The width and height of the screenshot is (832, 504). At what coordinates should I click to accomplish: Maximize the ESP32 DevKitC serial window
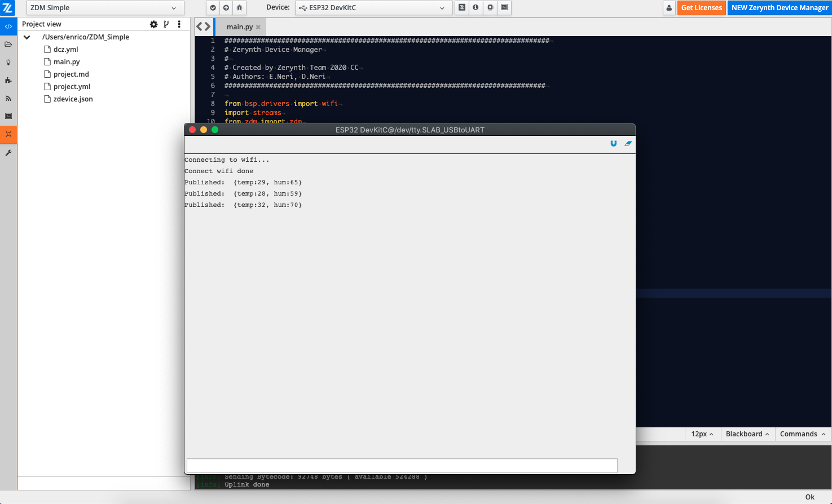pos(215,130)
